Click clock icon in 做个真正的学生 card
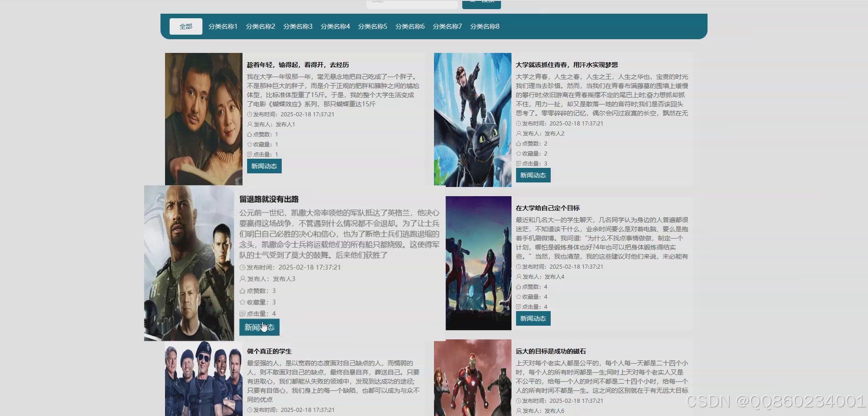 click(x=249, y=410)
